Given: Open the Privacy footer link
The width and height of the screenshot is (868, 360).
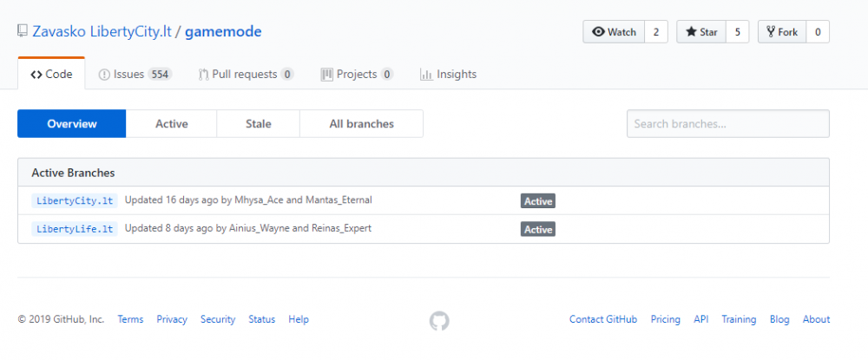Looking at the screenshot, I should point(172,319).
